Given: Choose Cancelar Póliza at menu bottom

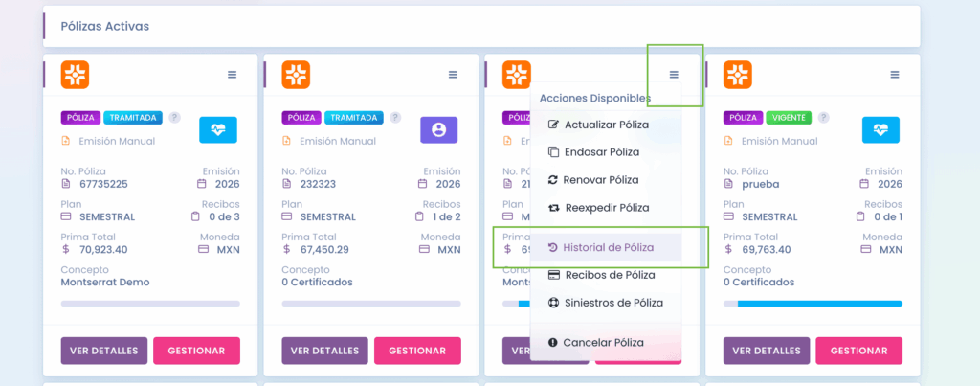Looking at the screenshot, I should pos(606,342).
